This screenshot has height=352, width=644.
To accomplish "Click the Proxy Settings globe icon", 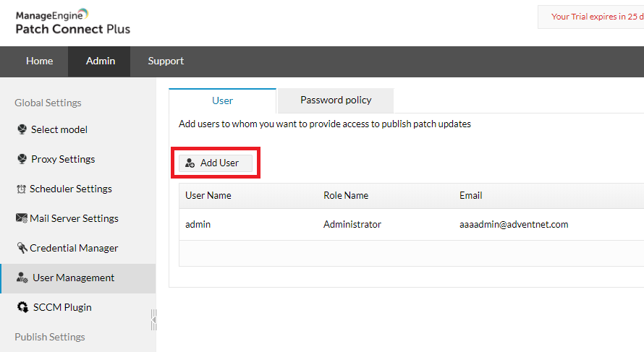I will coord(22,160).
